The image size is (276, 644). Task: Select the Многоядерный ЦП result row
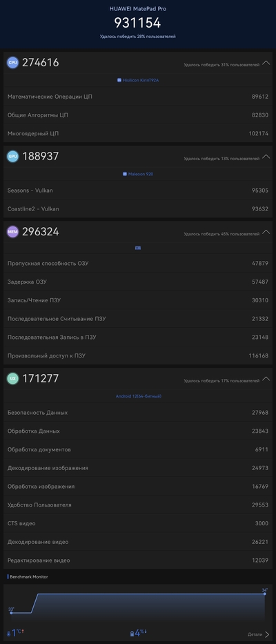coord(138,133)
